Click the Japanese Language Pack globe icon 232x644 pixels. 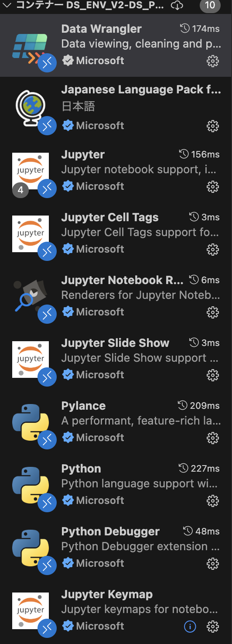pyautogui.click(x=30, y=108)
